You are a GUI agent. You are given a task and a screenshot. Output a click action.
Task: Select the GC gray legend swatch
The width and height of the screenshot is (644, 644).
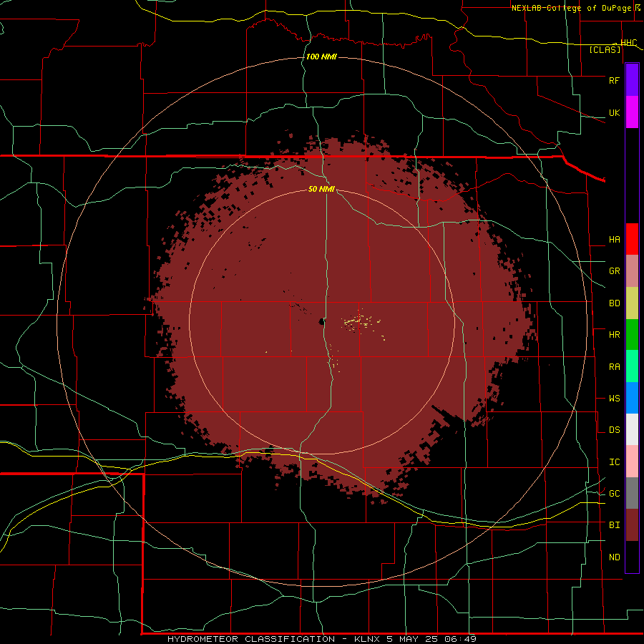(632, 493)
